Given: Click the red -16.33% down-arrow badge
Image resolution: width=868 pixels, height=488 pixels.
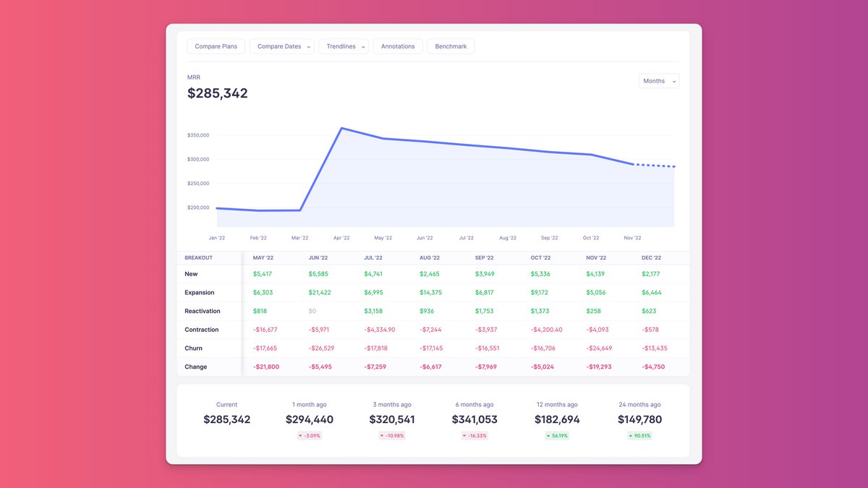Looking at the screenshot, I should tap(475, 436).
